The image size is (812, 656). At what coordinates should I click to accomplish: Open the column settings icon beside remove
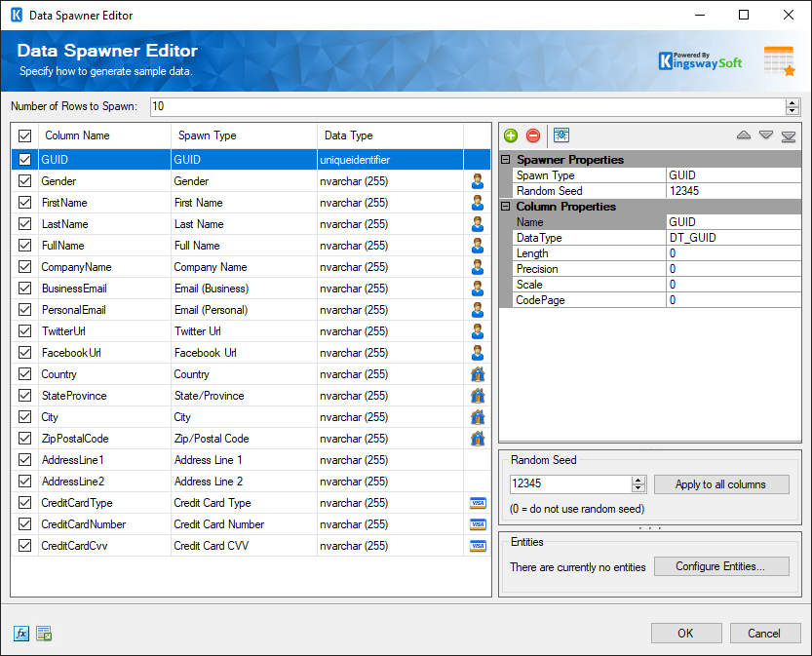[x=561, y=135]
